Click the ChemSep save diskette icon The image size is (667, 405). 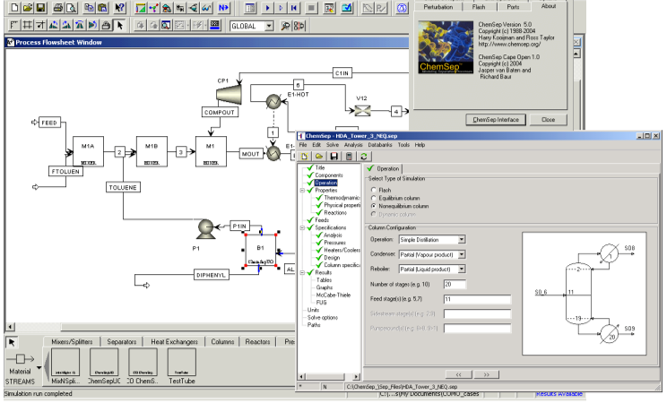coord(334,156)
